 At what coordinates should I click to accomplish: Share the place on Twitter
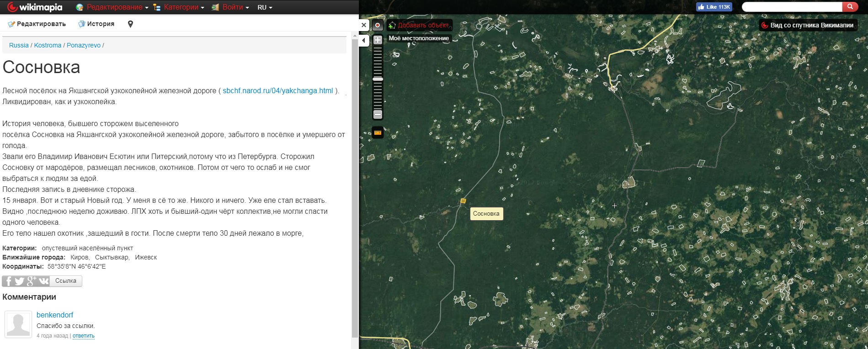[x=20, y=281]
